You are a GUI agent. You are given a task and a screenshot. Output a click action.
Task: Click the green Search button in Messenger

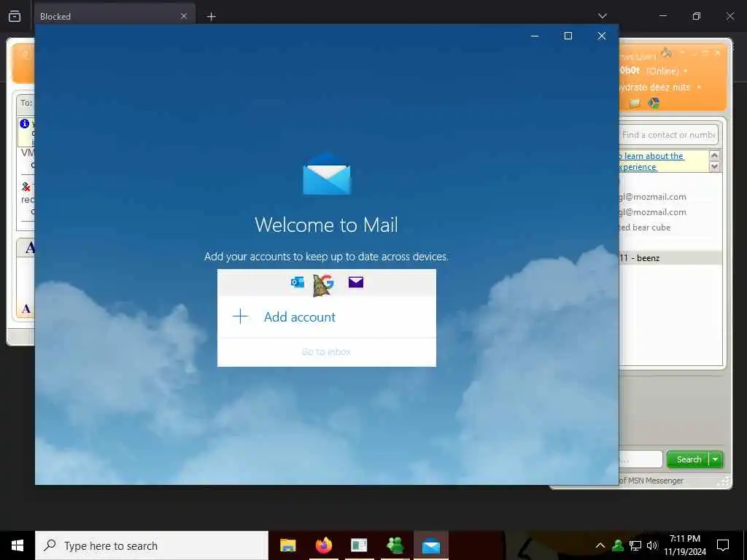click(689, 459)
